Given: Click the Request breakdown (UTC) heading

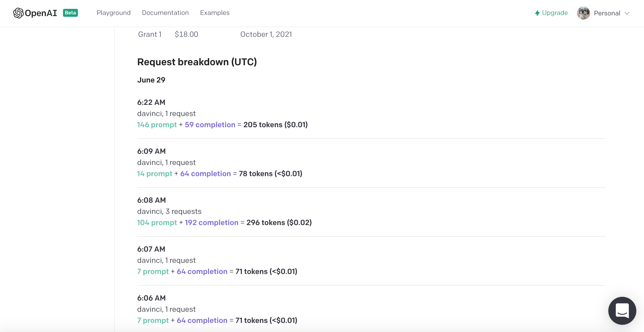Looking at the screenshot, I should click(x=197, y=62).
